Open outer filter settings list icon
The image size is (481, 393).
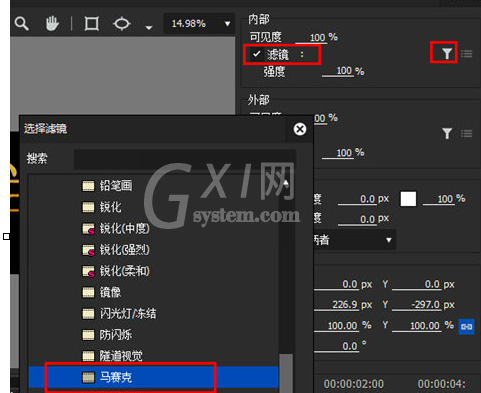pyautogui.click(x=467, y=134)
